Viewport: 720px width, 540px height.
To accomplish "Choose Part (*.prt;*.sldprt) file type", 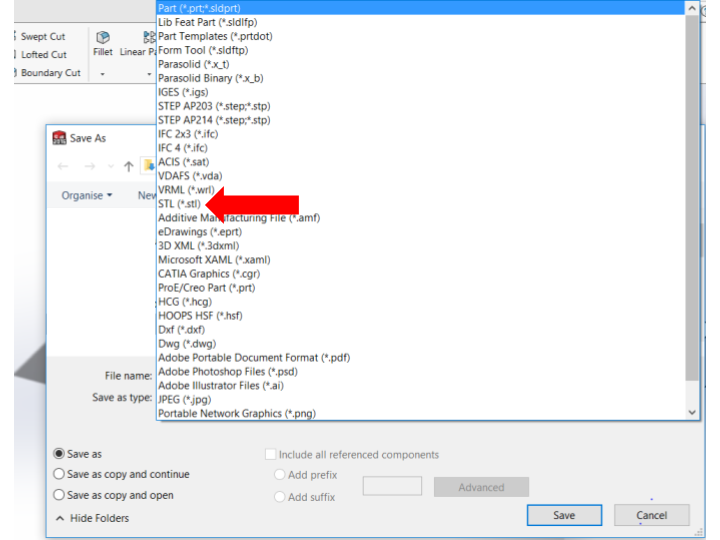I will (x=421, y=8).
